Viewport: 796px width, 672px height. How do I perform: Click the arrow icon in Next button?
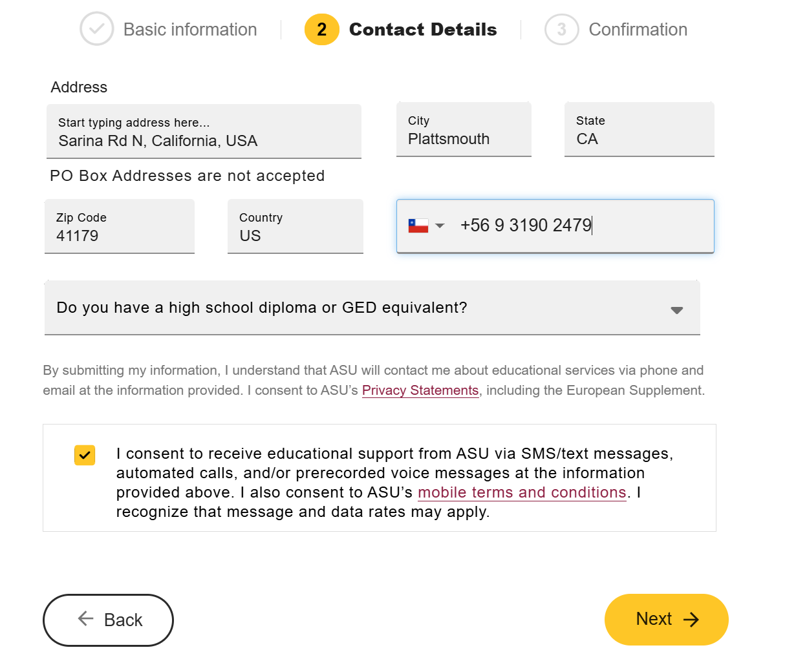[691, 620]
